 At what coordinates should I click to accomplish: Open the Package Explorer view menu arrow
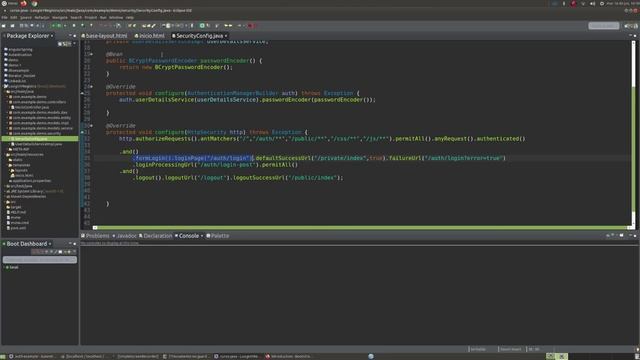click(x=74, y=43)
